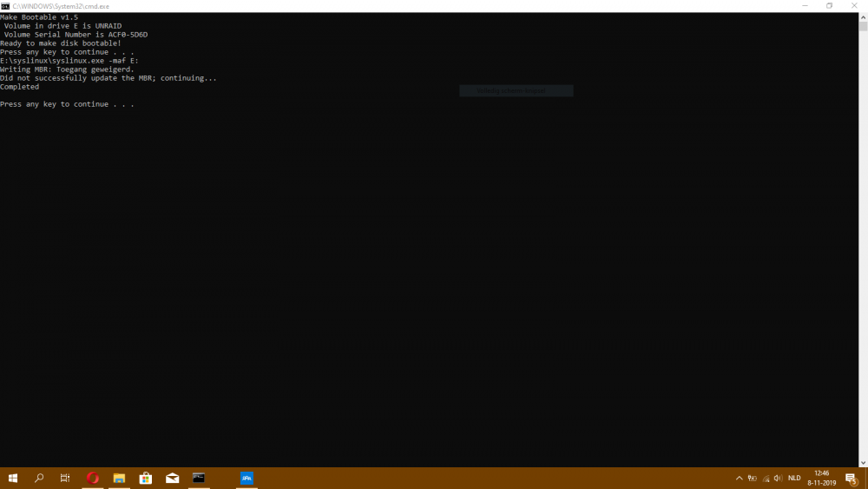Open Task View from the taskbar
The image size is (868, 489).
pos(65,478)
